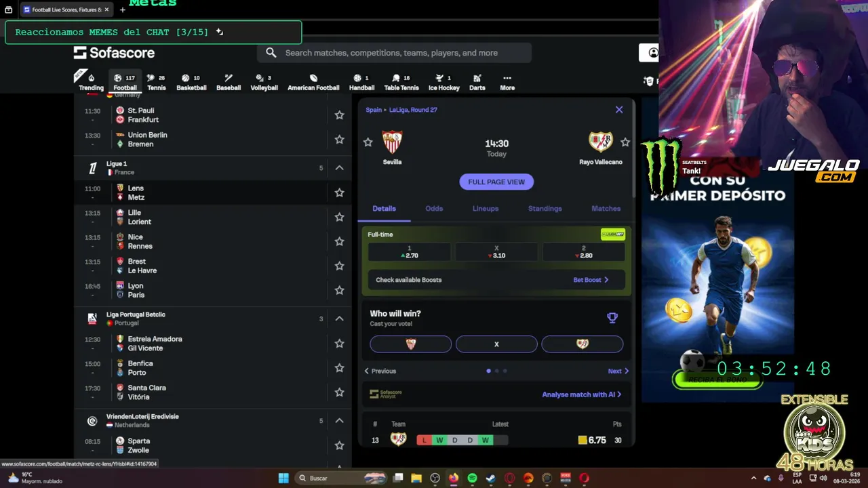Collapse the Ligue 1 league section

[x=340, y=168]
